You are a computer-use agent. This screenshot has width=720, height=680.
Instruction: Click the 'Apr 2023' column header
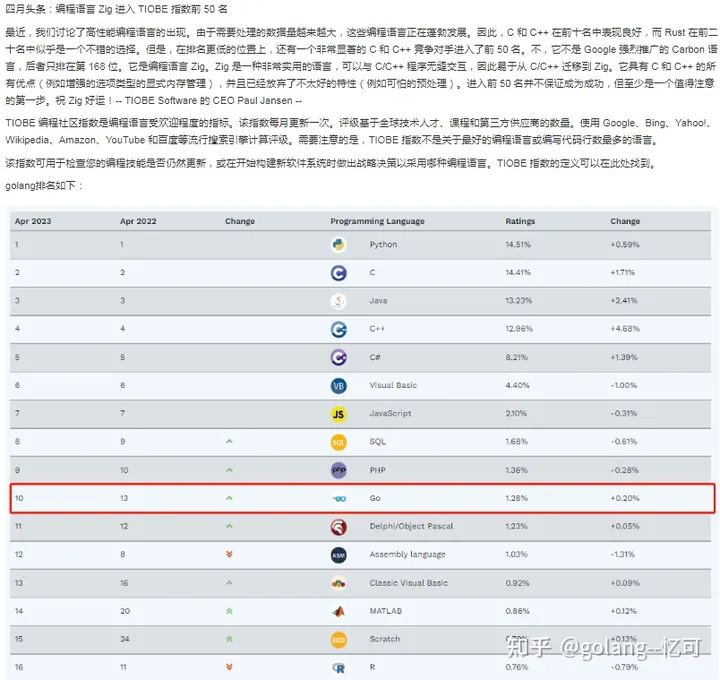coord(33,221)
